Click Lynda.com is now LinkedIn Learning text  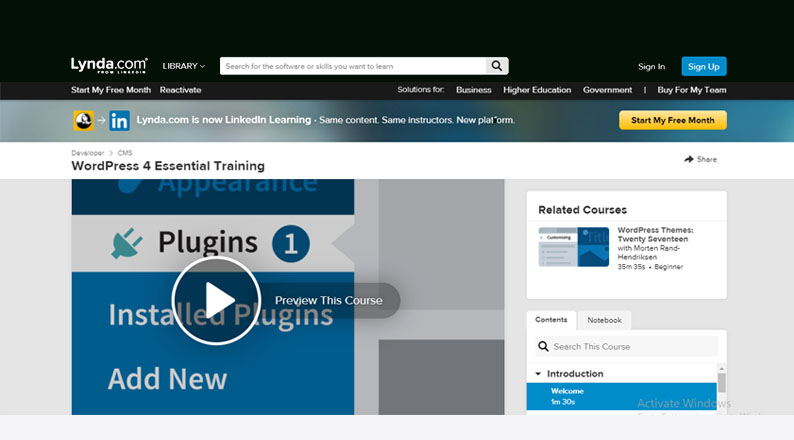coord(223,119)
